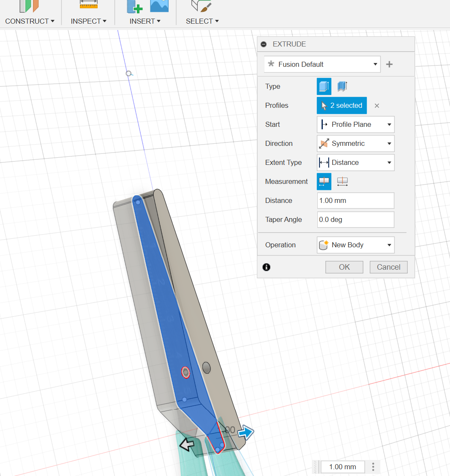
Task: Click the Offset Plane construct icon
Action: (x=29, y=5)
